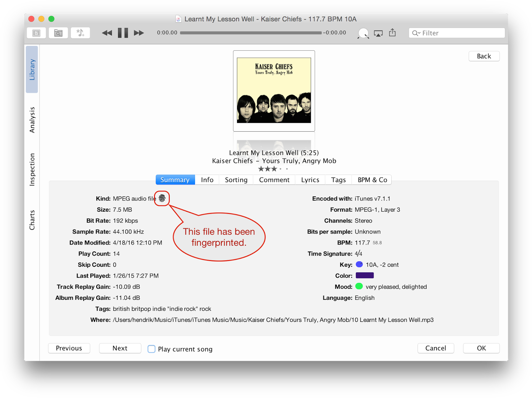Click the Language value English

pyautogui.click(x=365, y=298)
